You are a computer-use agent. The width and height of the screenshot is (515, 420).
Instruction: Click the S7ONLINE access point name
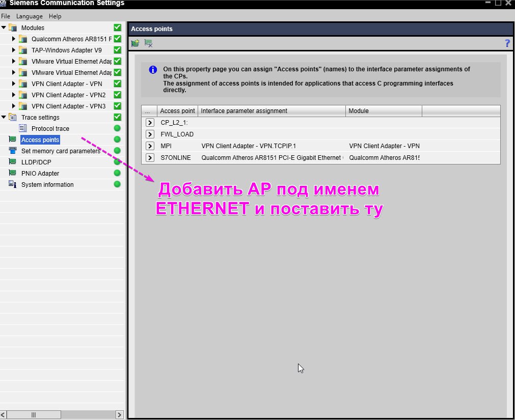tap(176, 158)
